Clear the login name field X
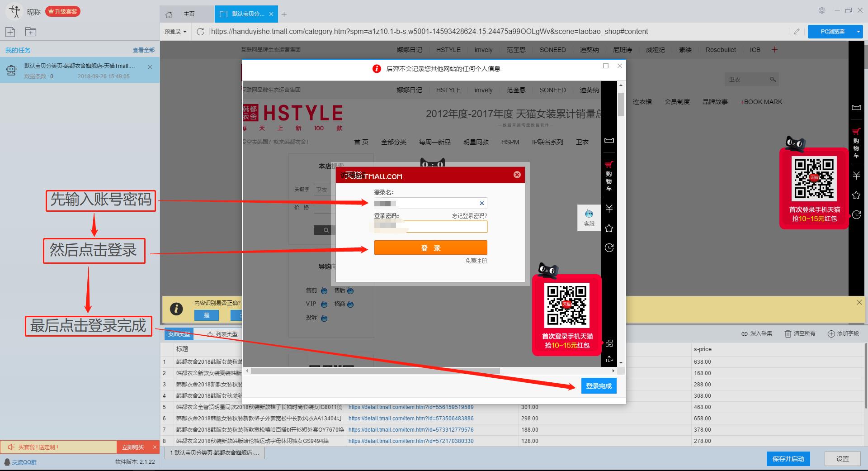The height and width of the screenshot is (471, 868). [x=482, y=203]
